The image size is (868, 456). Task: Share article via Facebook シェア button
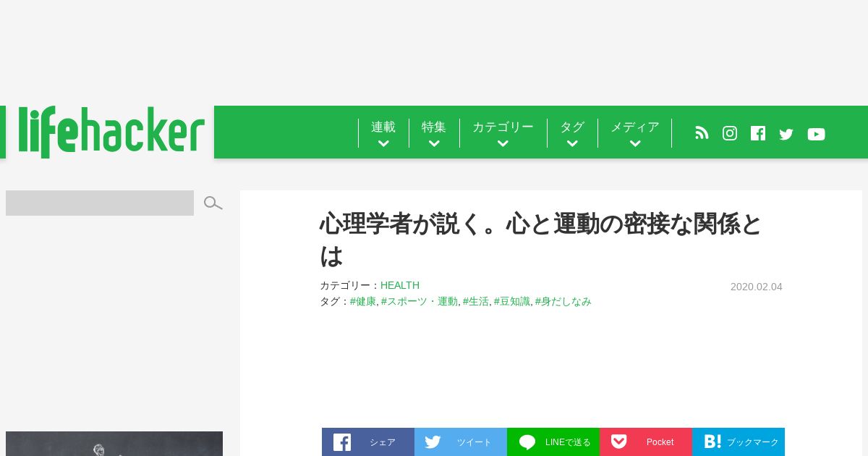[368, 442]
